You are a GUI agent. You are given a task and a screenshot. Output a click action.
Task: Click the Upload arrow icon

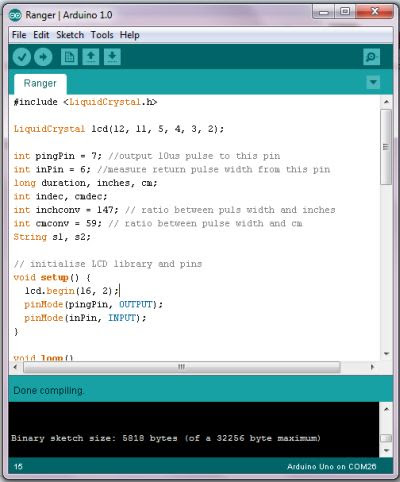coord(43,57)
